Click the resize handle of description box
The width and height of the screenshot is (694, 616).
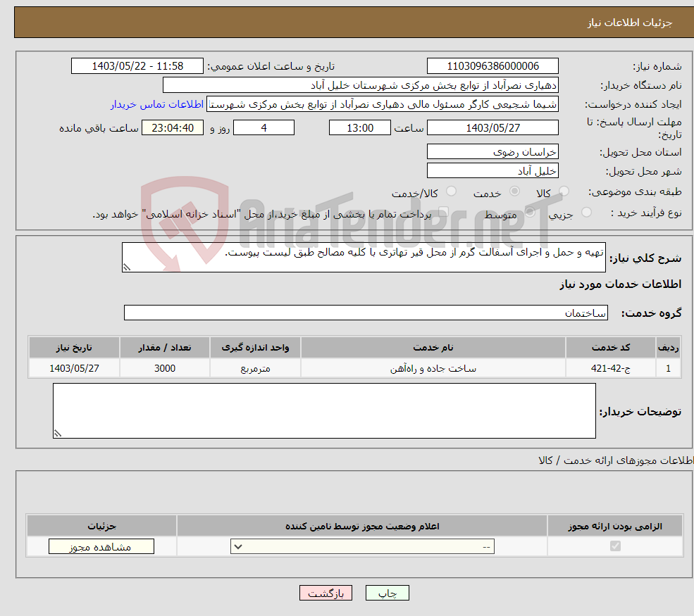tap(127, 267)
